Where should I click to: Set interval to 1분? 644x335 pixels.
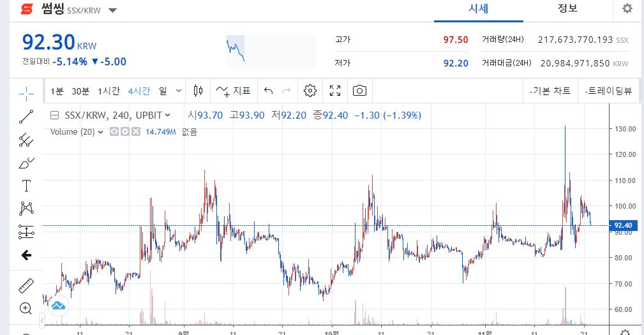57,91
